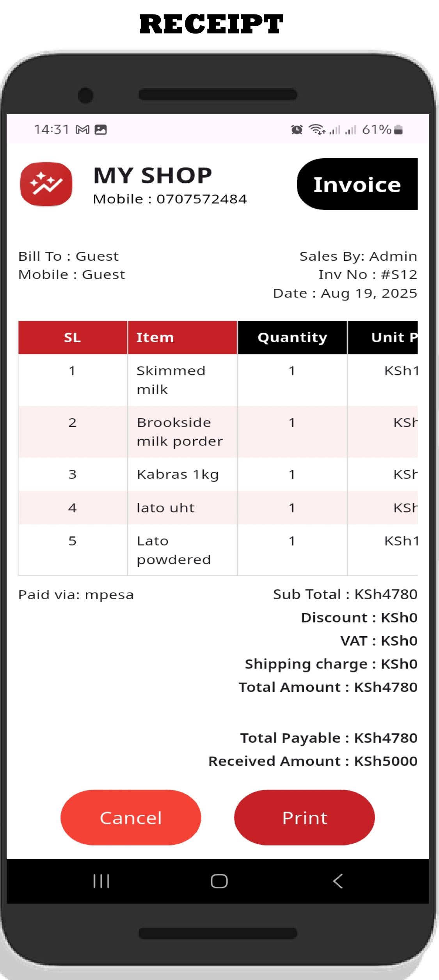Viewport: 439px width, 980px height.
Task: Tap the Wi-Fi signal status icon
Action: [x=316, y=129]
